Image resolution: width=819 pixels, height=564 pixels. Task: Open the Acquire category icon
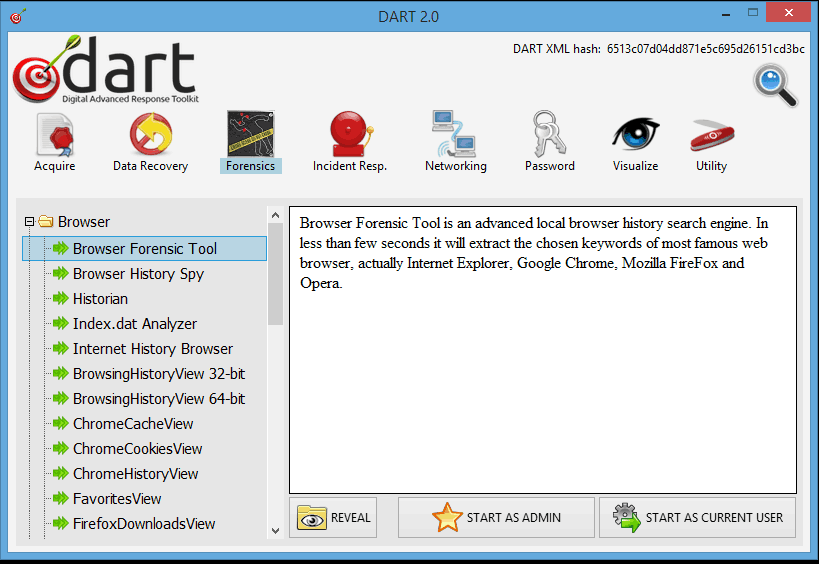[x=55, y=135]
